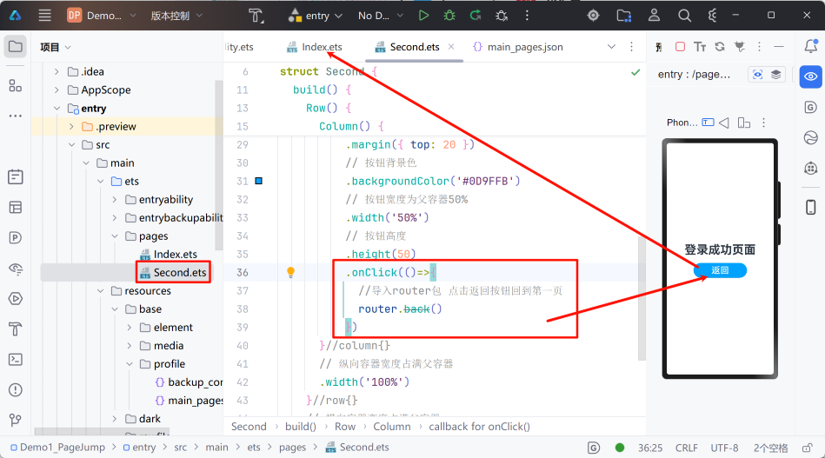Click the lightbulb hint on line 36
Image resolution: width=825 pixels, height=458 pixels.
[290, 272]
